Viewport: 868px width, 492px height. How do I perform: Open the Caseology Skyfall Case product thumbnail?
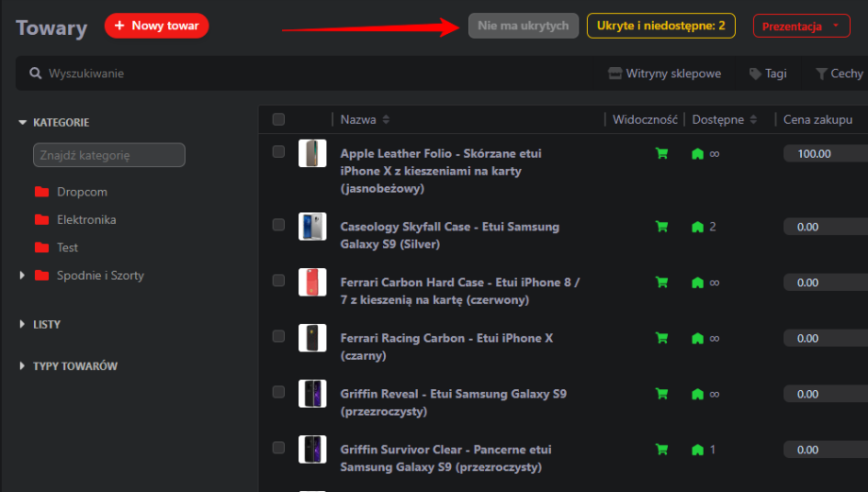[x=312, y=227]
